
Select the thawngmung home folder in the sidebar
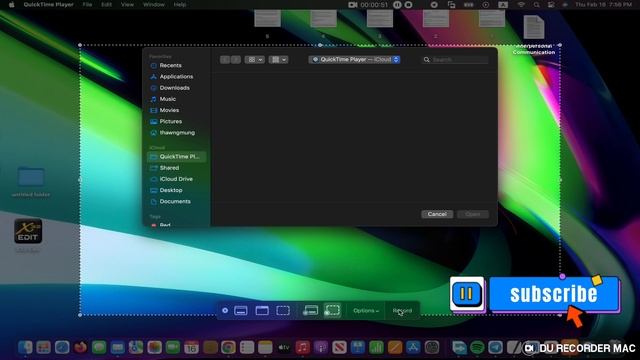coord(176,133)
